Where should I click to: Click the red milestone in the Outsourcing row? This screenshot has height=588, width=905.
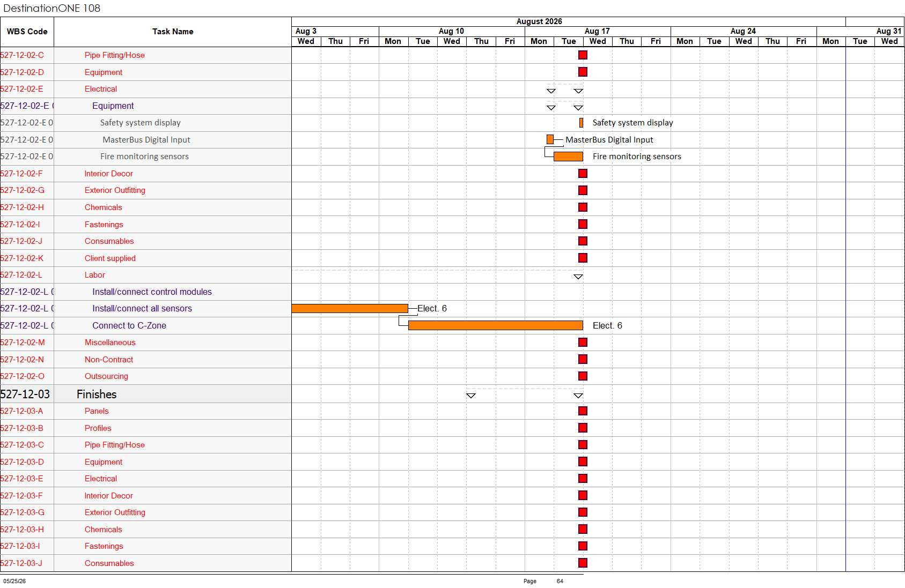click(583, 376)
